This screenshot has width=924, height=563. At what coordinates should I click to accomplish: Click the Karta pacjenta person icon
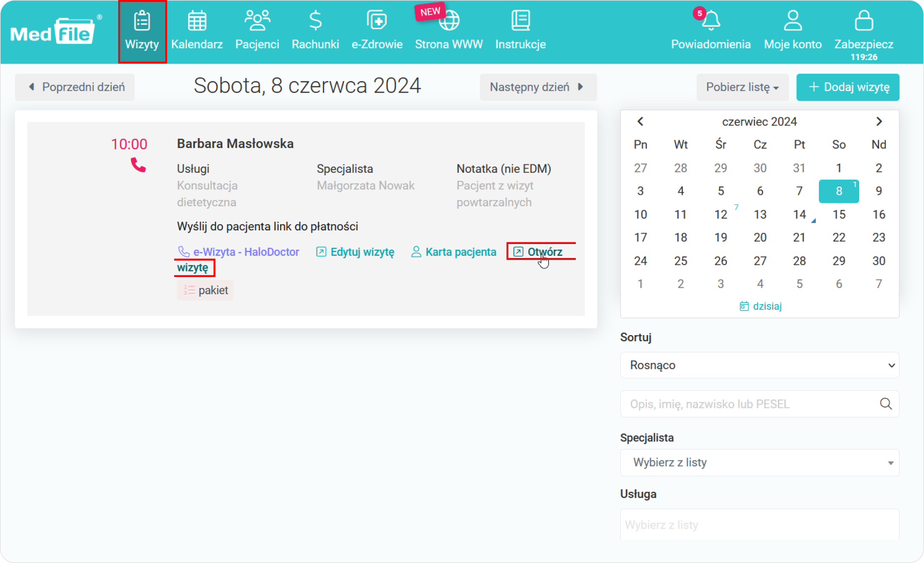pos(416,252)
